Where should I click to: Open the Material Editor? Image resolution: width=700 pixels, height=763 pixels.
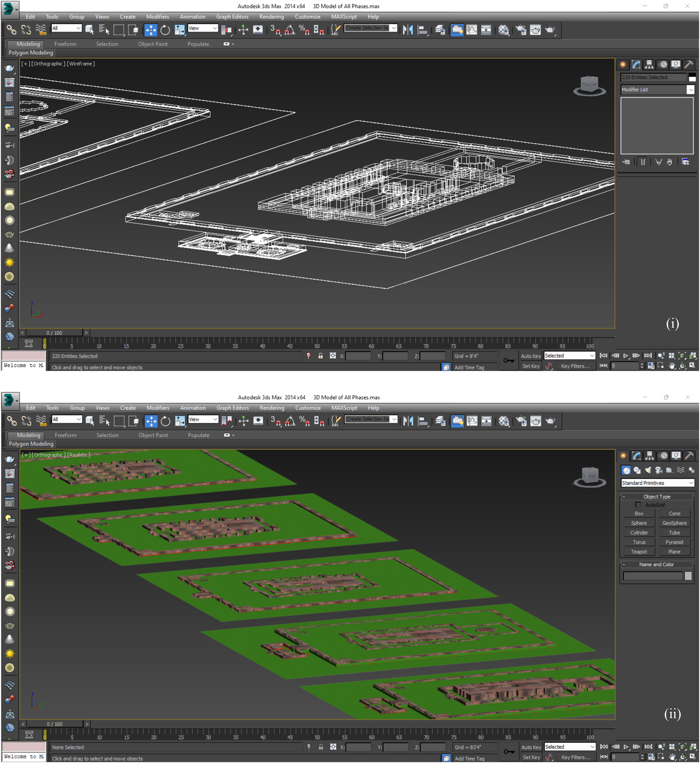coord(504,30)
